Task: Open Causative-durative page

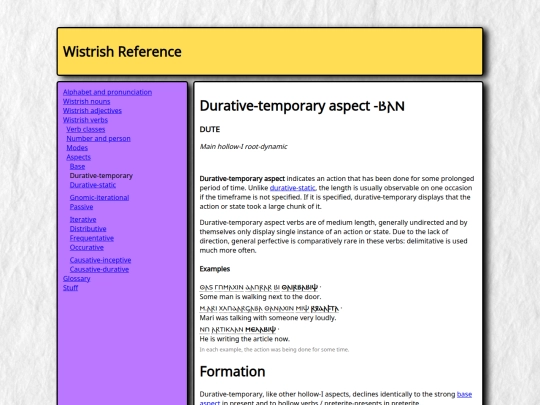Action: click(100, 270)
